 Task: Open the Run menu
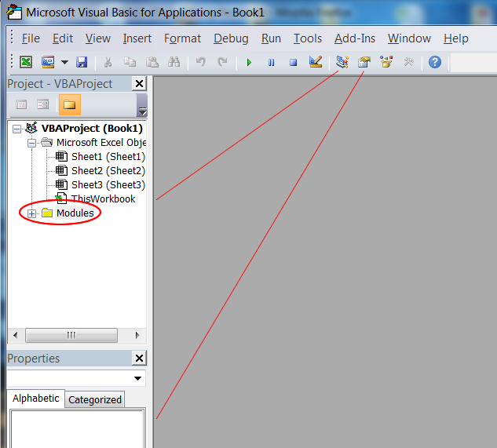coord(271,38)
